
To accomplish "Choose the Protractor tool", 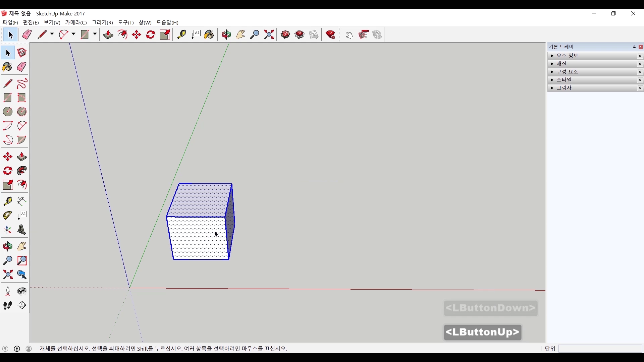I will click(x=7, y=216).
